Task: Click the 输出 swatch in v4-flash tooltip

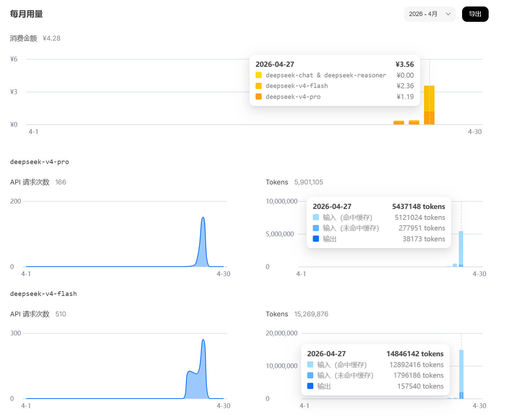Action: (x=310, y=386)
